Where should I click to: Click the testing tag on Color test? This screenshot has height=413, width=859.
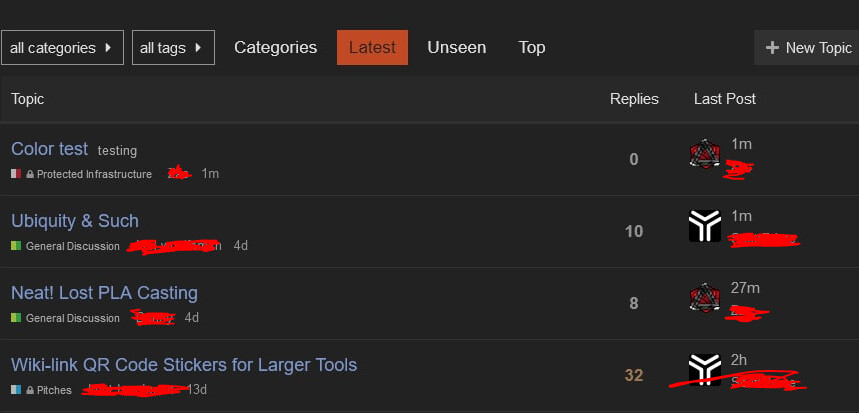coord(117,151)
